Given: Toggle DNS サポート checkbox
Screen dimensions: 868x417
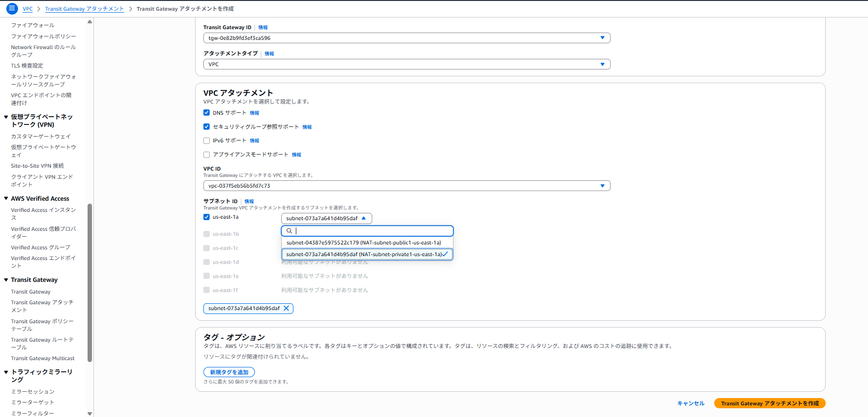Looking at the screenshot, I should click(206, 112).
